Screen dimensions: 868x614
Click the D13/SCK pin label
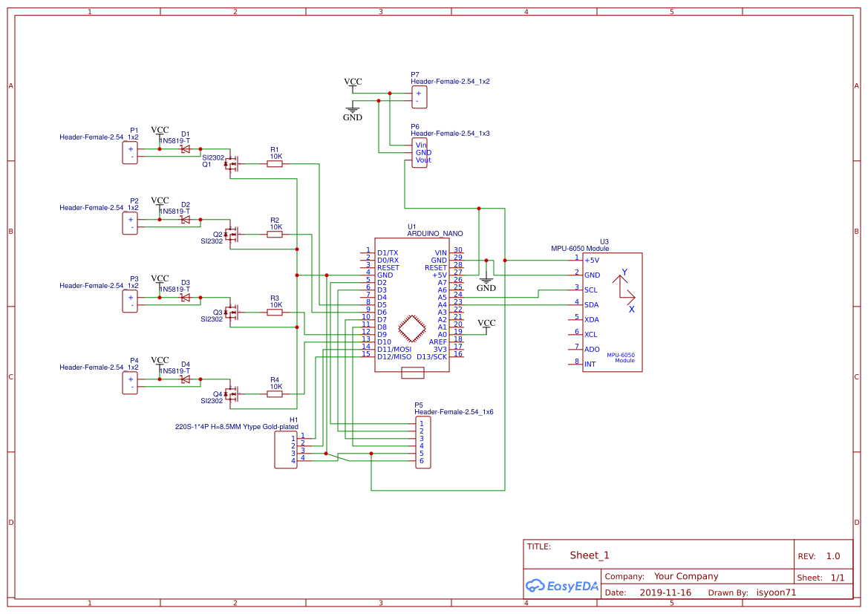[x=432, y=357]
